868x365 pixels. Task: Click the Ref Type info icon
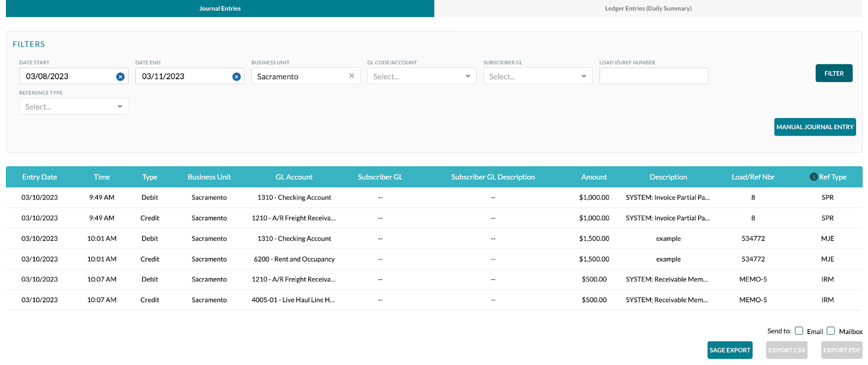(813, 177)
